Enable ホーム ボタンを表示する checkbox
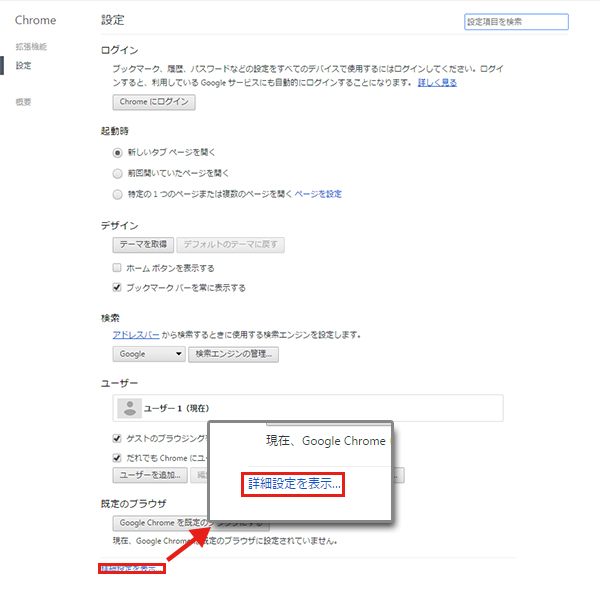The image size is (600, 616). (x=118, y=268)
